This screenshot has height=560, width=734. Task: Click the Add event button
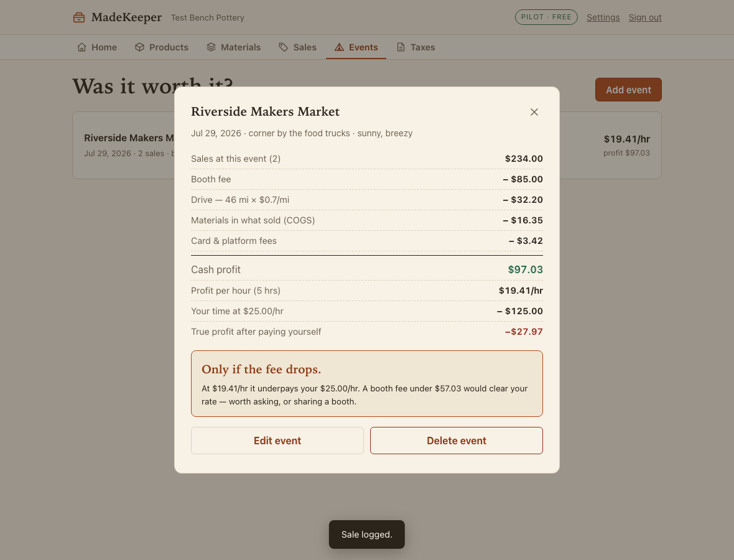pyautogui.click(x=628, y=90)
